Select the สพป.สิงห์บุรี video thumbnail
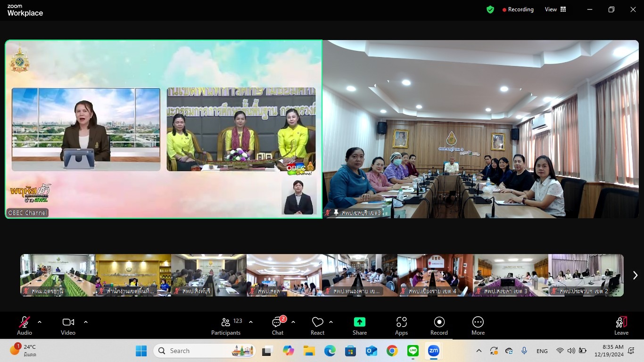Screen dimensions: 644x362 coord(209,275)
